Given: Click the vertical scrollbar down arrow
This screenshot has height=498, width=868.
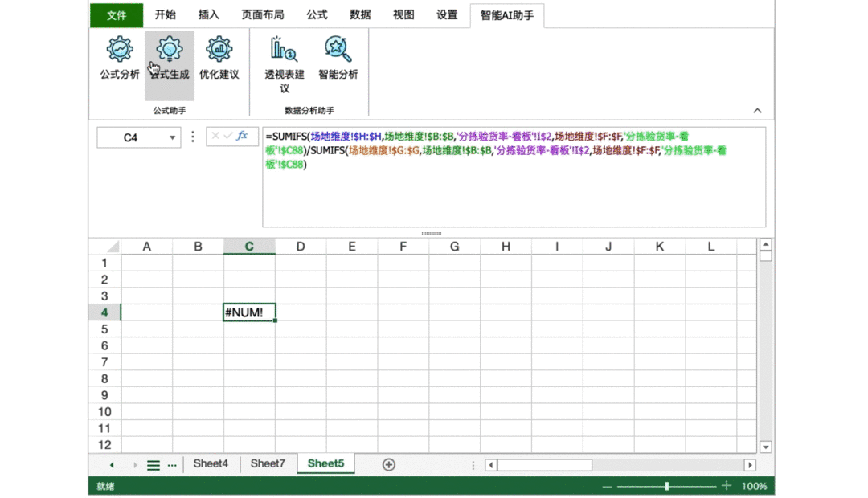Looking at the screenshot, I should click(766, 447).
